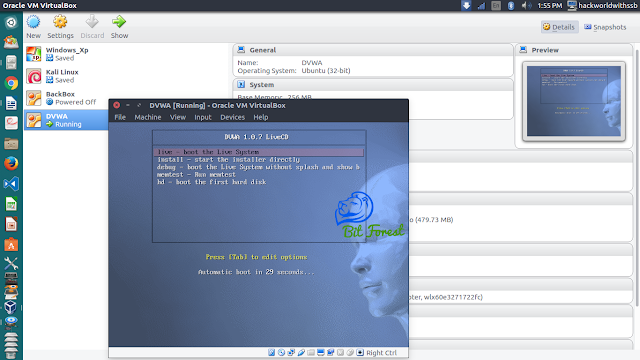Screen dimensions: 640x360
Task: Click the VirtualBox cube icon in dock
Action: 11,307
